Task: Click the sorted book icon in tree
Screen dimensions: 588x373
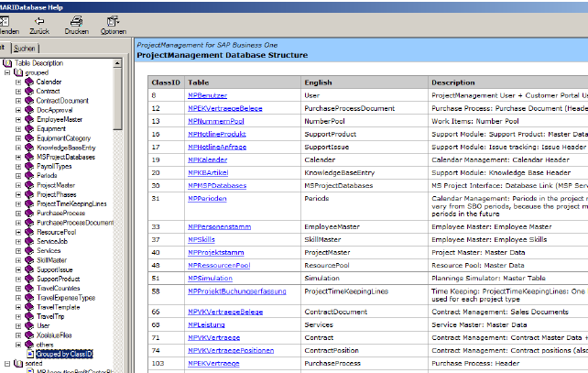Action: coord(18,363)
